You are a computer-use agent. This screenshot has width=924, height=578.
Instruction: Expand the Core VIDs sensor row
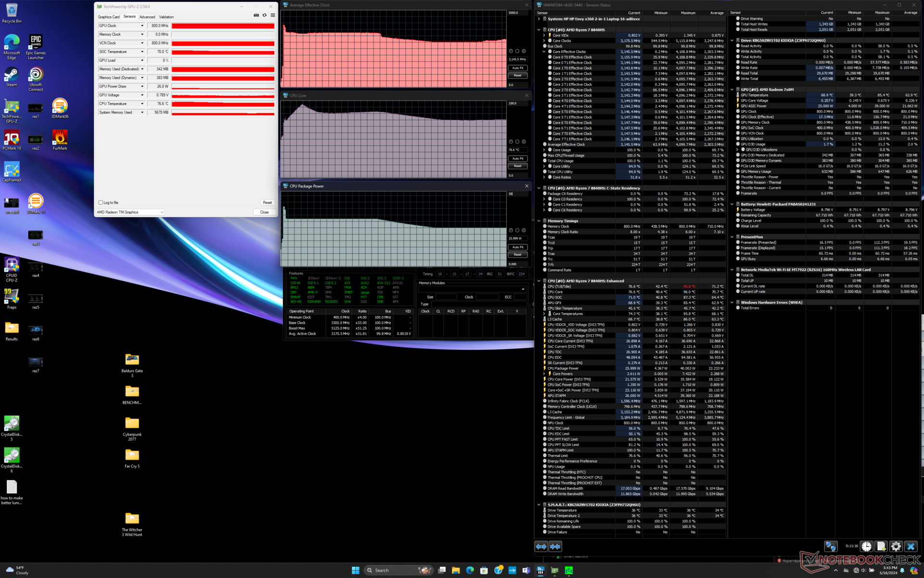click(544, 35)
